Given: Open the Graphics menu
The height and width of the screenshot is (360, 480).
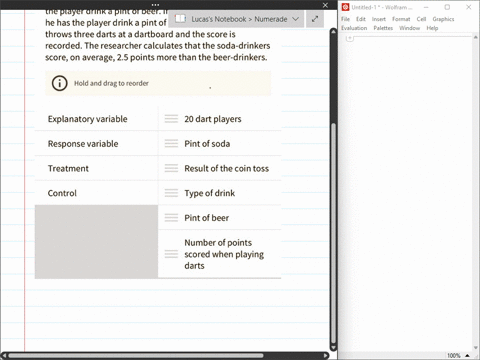Looking at the screenshot, I should tap(443, 19).
